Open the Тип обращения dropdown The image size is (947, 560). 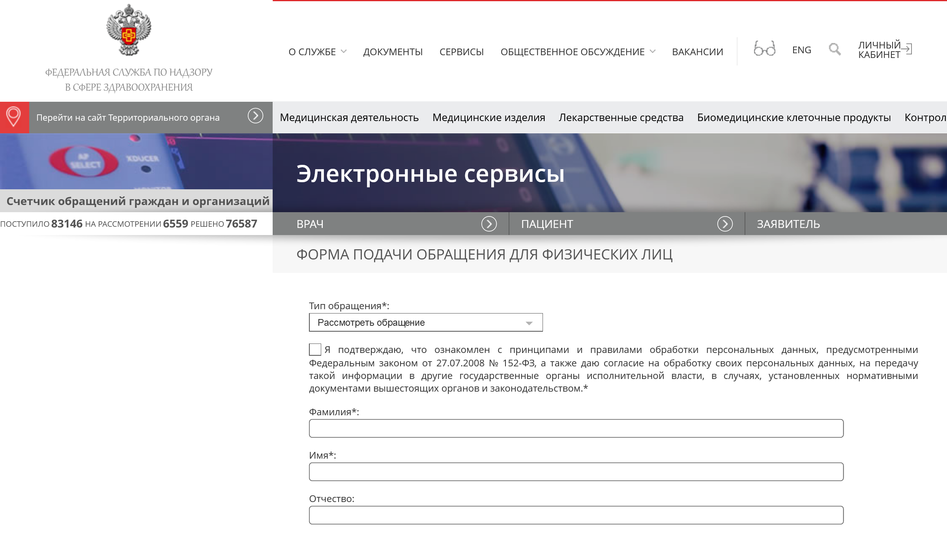pyautogui.click(x=426, y=323)
